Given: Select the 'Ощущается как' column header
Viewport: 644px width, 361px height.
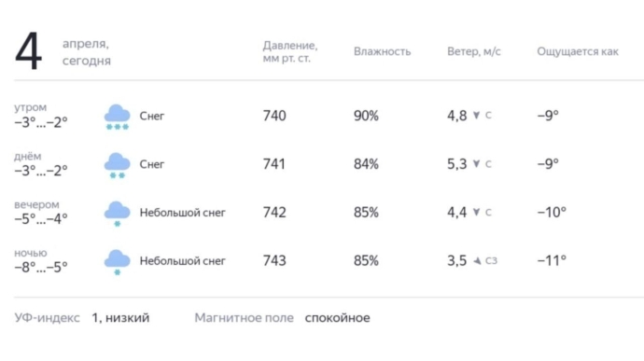Looking at the screenshot, I should pyautogui.click(x=578, y=51).
